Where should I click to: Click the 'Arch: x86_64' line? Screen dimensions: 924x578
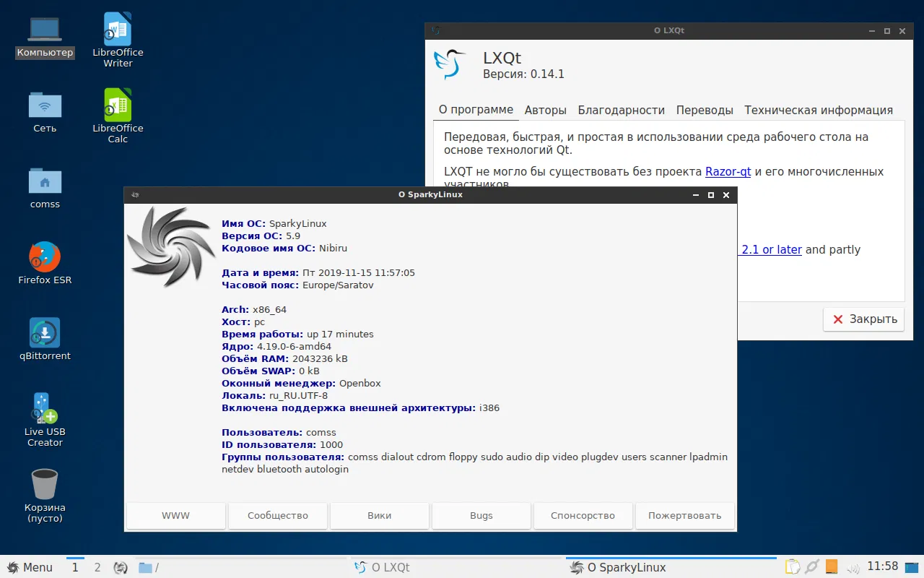254,309
